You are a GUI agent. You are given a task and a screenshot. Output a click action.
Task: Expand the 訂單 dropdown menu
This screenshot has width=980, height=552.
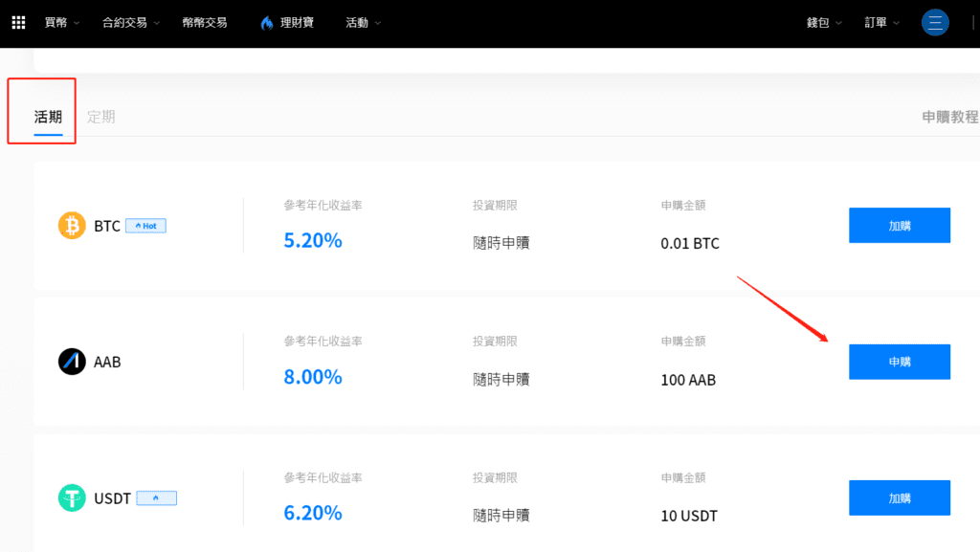[x=881, y=22]
